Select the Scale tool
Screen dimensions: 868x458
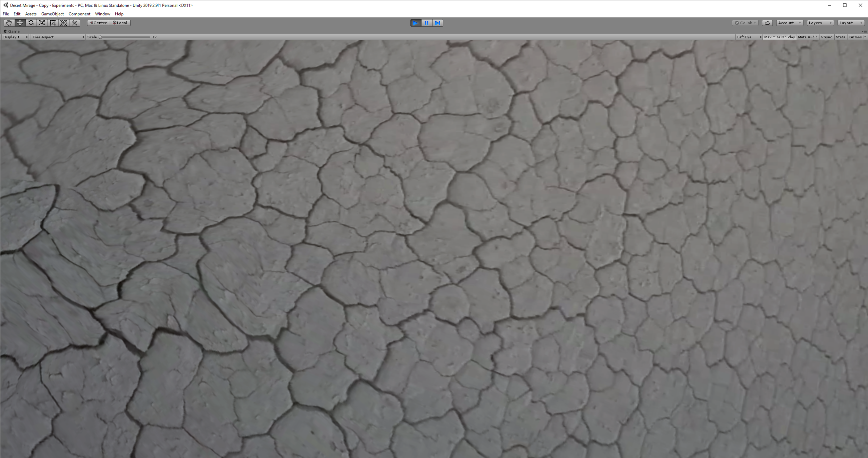coord(42,23)
